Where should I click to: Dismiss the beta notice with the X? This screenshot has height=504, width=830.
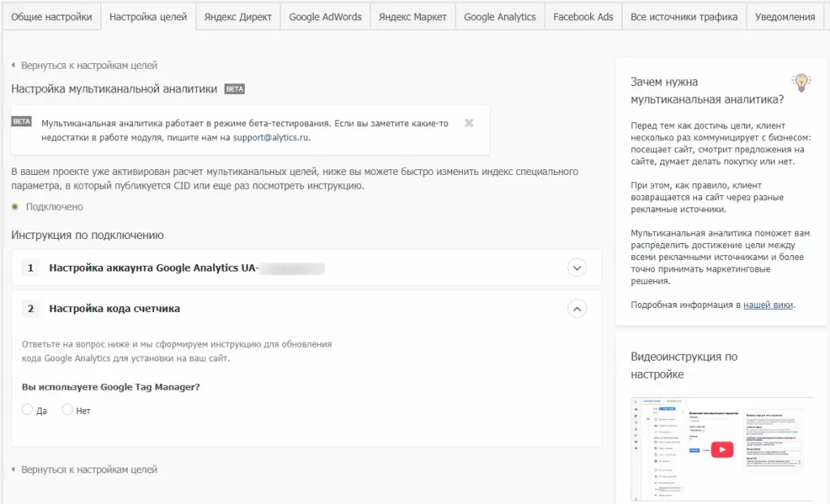coord(469,123)
